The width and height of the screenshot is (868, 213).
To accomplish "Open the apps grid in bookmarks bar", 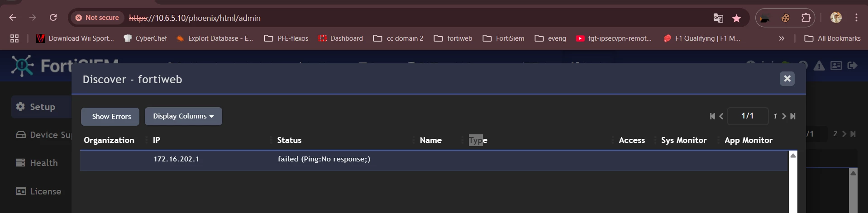I will pos(14,38).
